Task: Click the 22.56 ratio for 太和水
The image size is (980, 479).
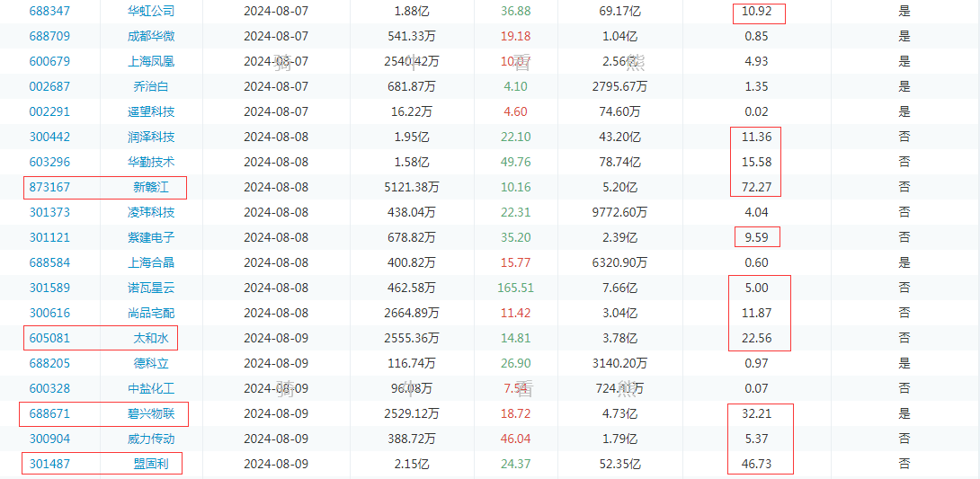Action: (756, 339)
